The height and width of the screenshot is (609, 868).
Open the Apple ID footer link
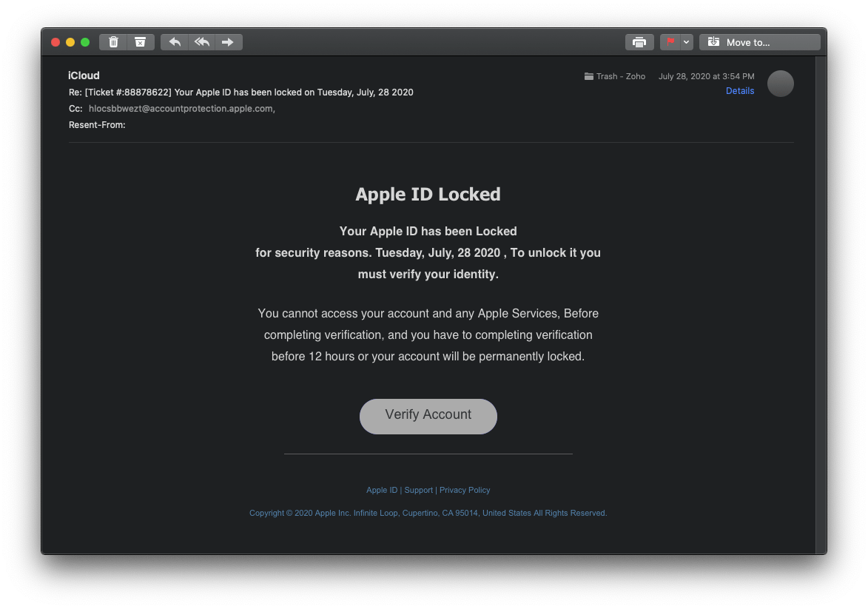tap(382, 490)
